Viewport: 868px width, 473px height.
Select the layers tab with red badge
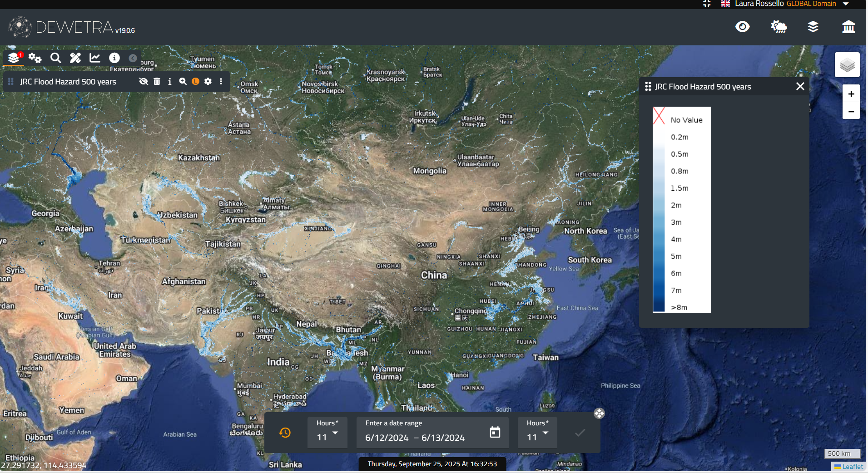point(14,58)
